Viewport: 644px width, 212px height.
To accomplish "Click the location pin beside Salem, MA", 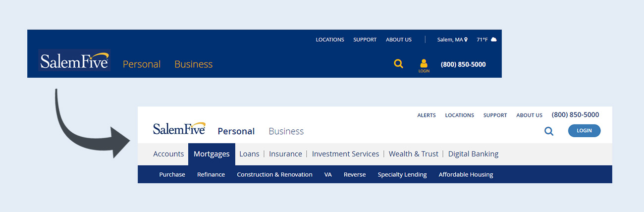I will coord(466,40).
